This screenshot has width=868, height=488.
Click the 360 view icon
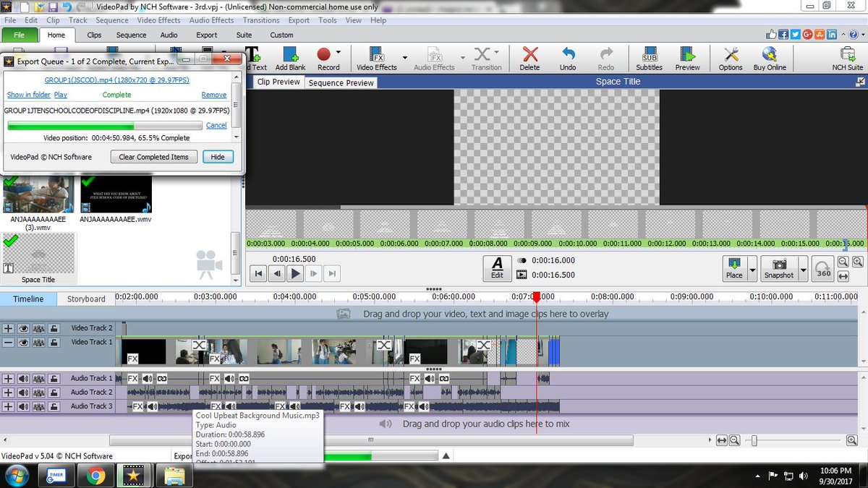[x=823, y=269]
